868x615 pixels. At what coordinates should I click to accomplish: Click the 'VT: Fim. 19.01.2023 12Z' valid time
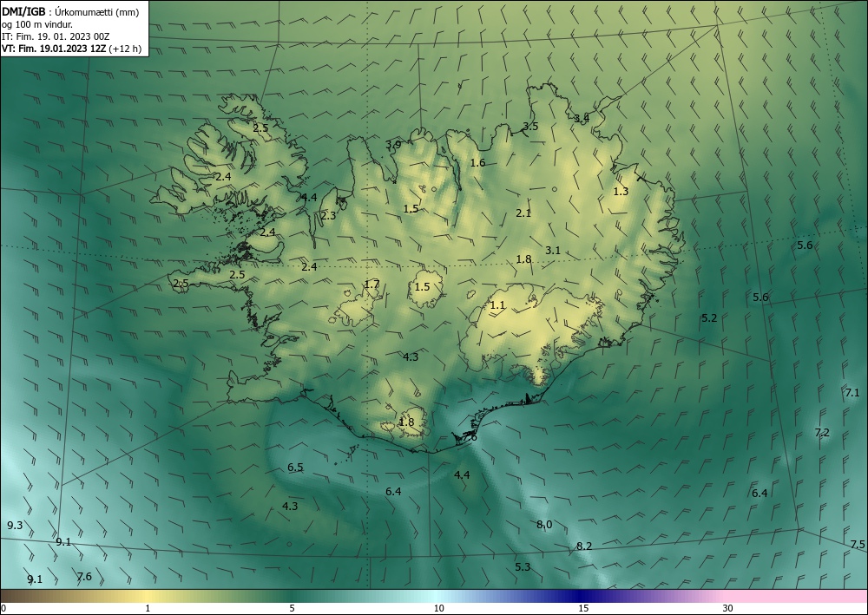(x=54, y=49)
